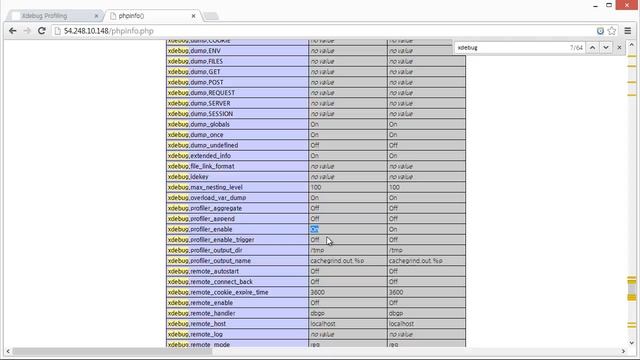Click the xdebug.profiler_output_dir label
This screenshot has width=640, height=360.
tap(205, 250)
